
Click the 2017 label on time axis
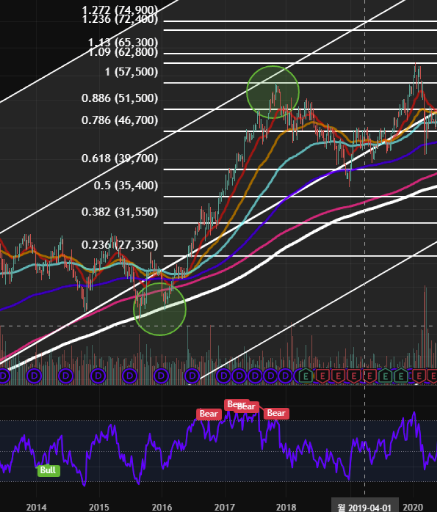tap(224, 507)
